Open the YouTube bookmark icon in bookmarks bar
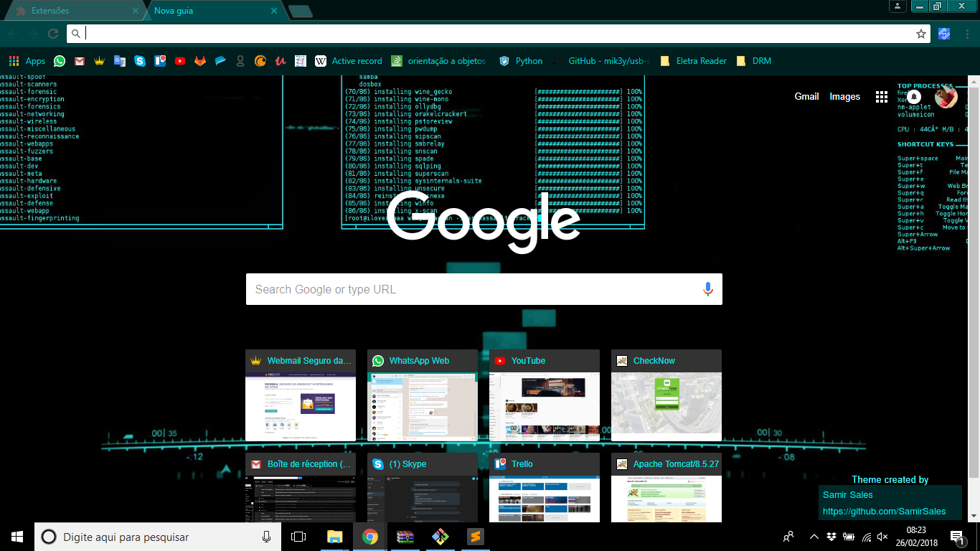980x551 pixels. tap(180, 61)
